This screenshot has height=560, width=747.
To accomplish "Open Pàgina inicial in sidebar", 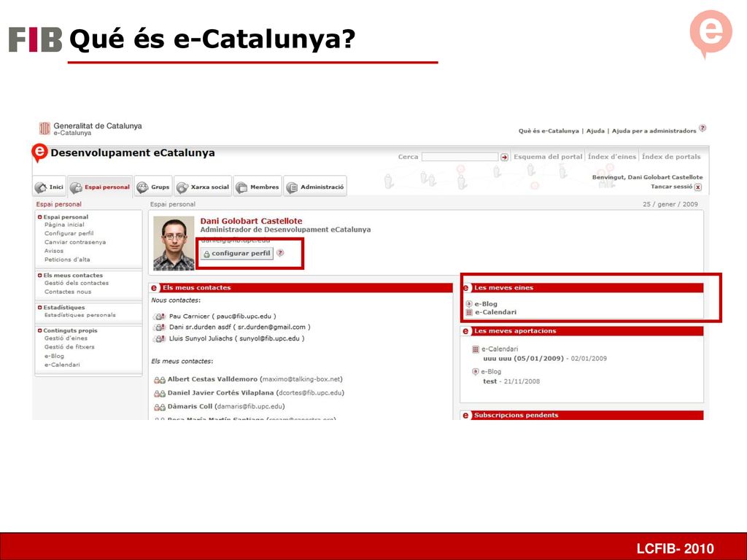I will [x=64, y=225].
